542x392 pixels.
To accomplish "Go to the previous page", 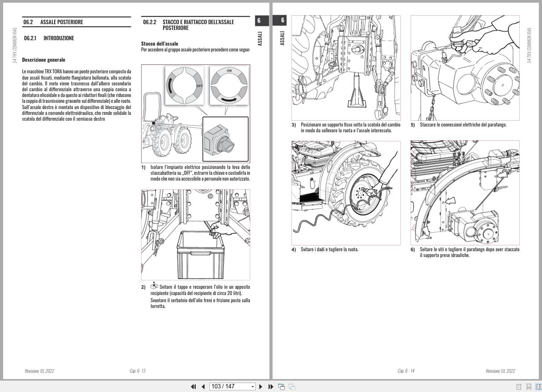I will [203, 386].
